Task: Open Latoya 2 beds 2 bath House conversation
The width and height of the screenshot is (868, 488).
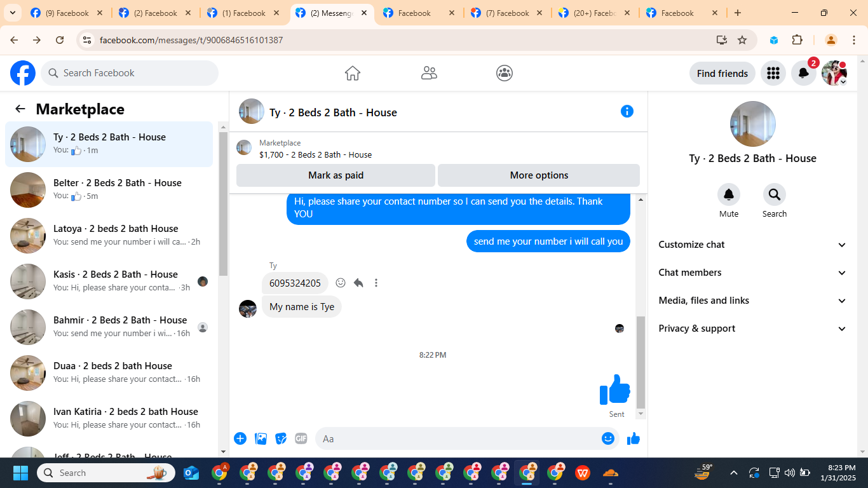Action: pyautogui.click(x=109, y=236)
